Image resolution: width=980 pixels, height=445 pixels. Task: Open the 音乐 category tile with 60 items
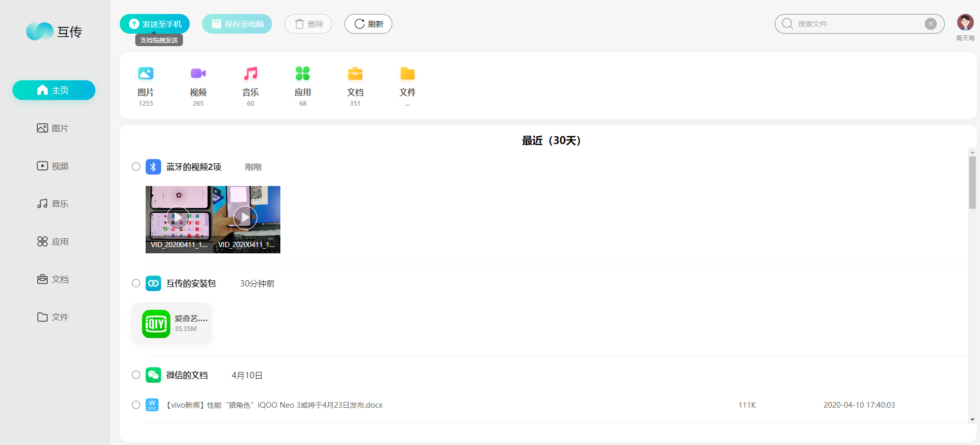click(250, 86)
